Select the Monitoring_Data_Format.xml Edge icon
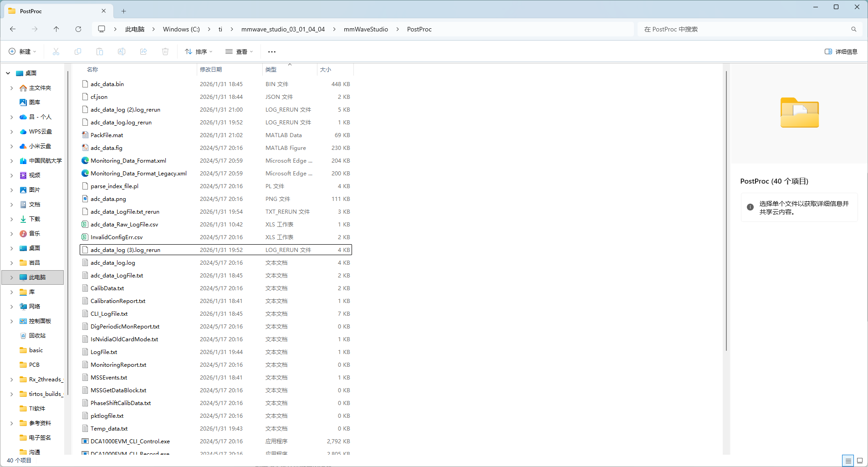 pyautogui.click(x=85, y=160)
